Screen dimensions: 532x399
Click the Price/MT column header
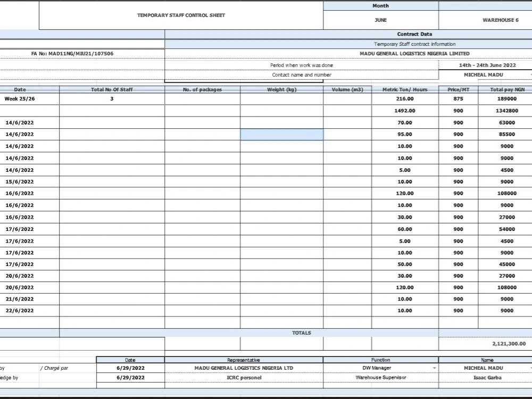point(459,89)
